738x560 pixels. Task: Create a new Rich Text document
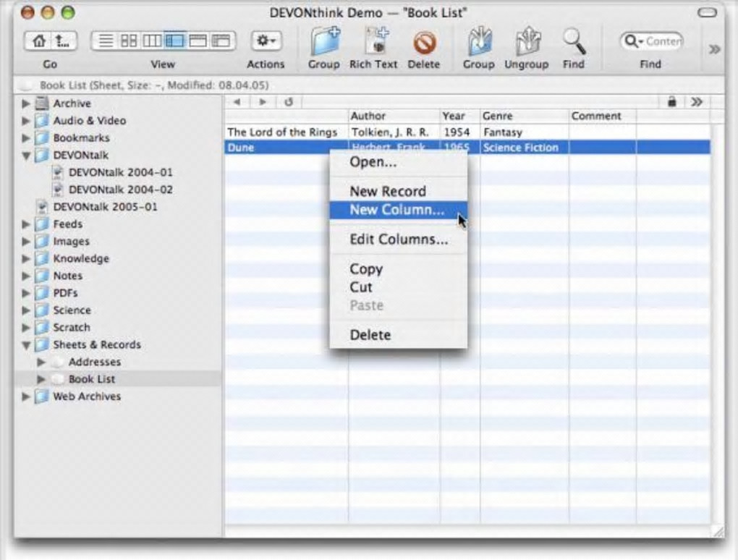pos(376,41)
